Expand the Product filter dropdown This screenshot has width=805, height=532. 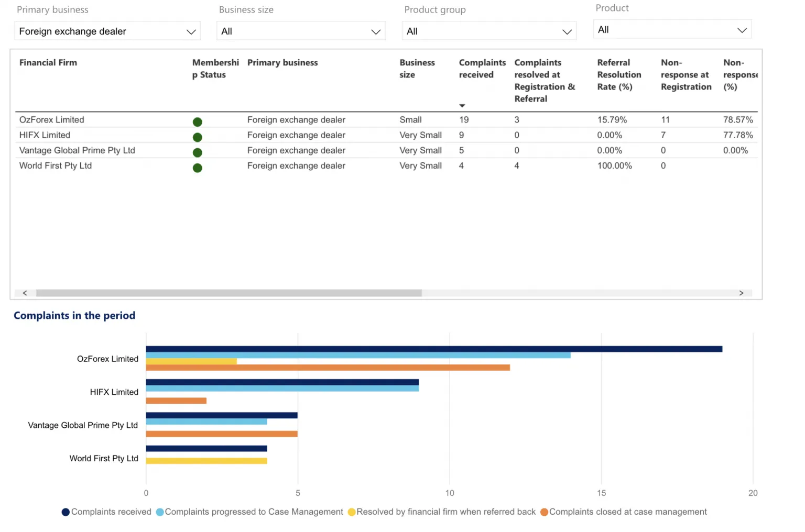(x=672, y=29)
